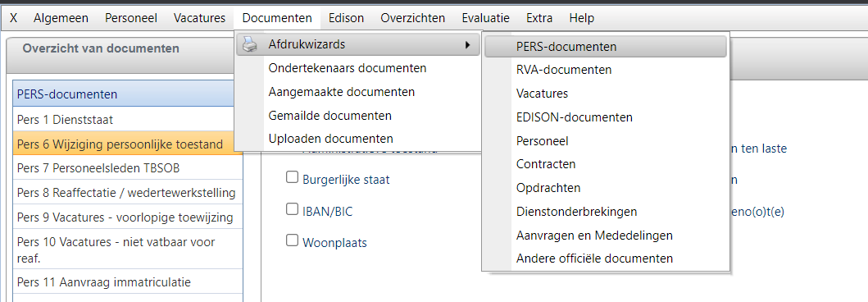Open Gemailde documenten
868x302 pixels.
(x=357, y=115)
